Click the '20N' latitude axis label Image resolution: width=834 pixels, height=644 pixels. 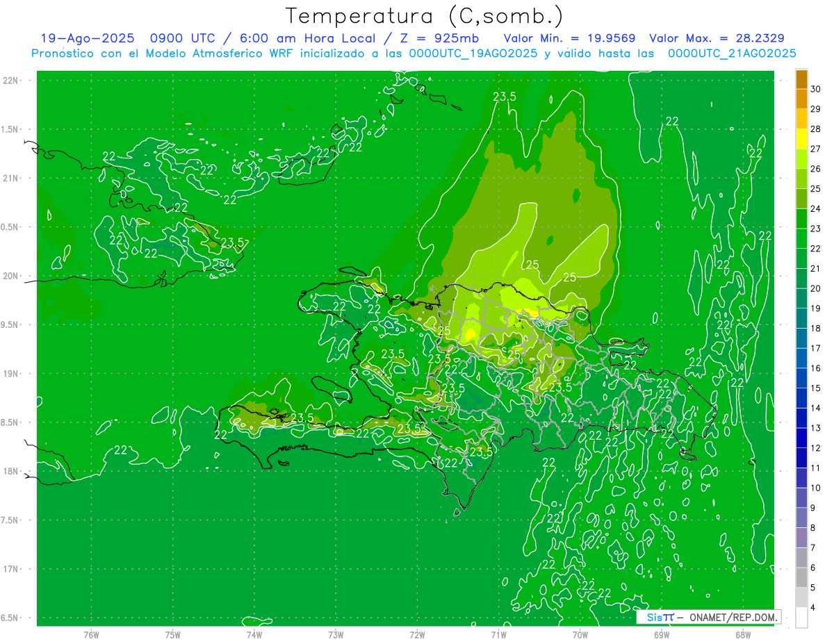click(x=12, y=276)
